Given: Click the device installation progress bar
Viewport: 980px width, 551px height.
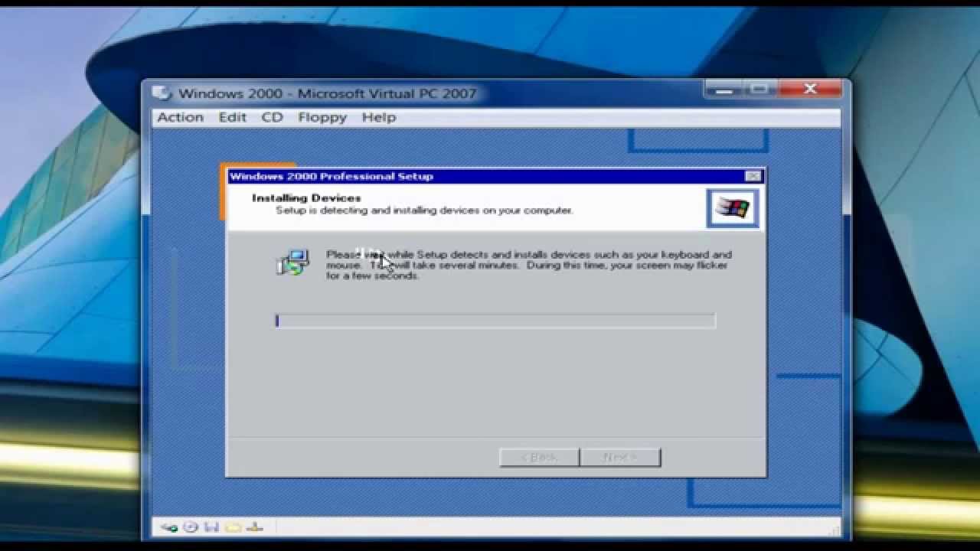Looking at the screenshot, I should pyautogui.click(x=495, y=321).
